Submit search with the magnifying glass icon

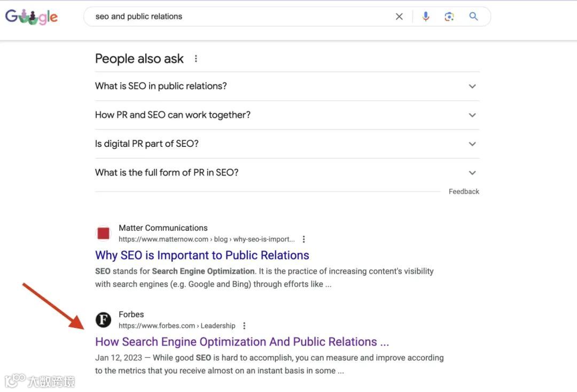[x=473, y=16]
